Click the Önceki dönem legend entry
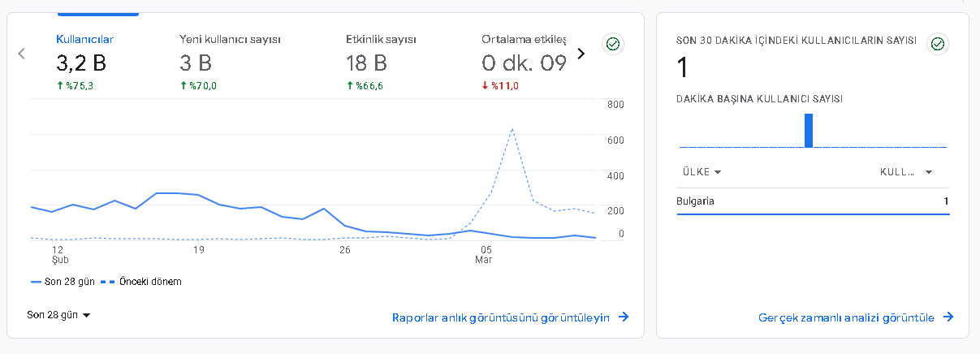The image size is (980, 354). (x=141, y=282)
